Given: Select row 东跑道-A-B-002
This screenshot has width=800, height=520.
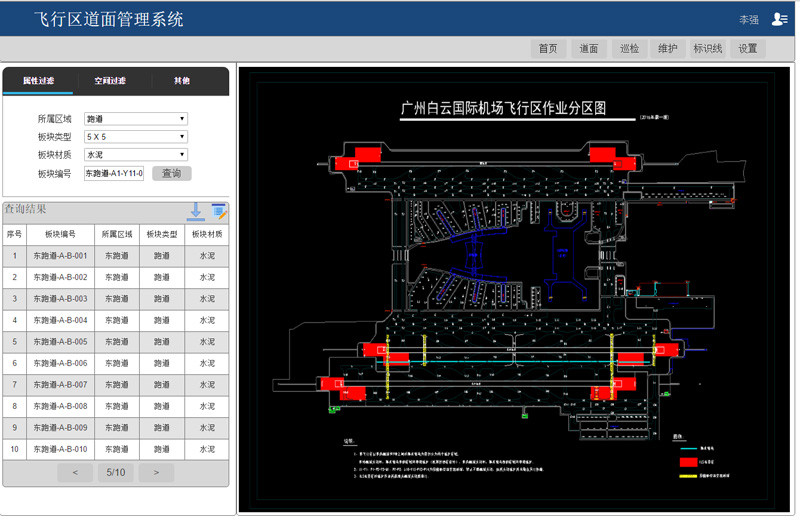Looking at the screenshot, I should (115, 277).
